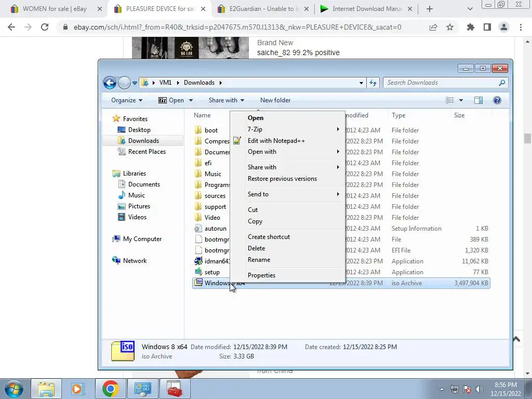Click Explorer back navigation arrow
The height and width of the screenshot is (399, 532).
[x=110, y=83]
